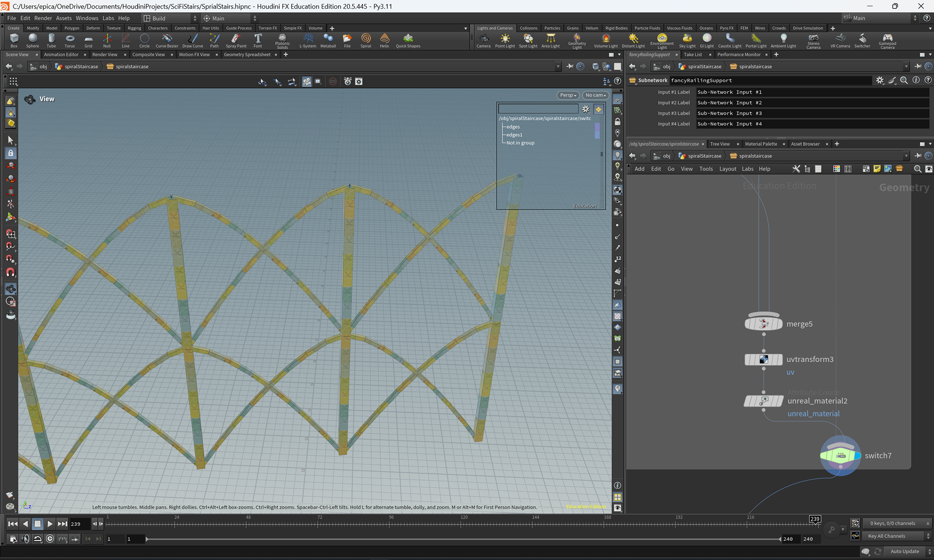Add a Torus from the shelf
The image size is (934, 560).
pos(70,41)
